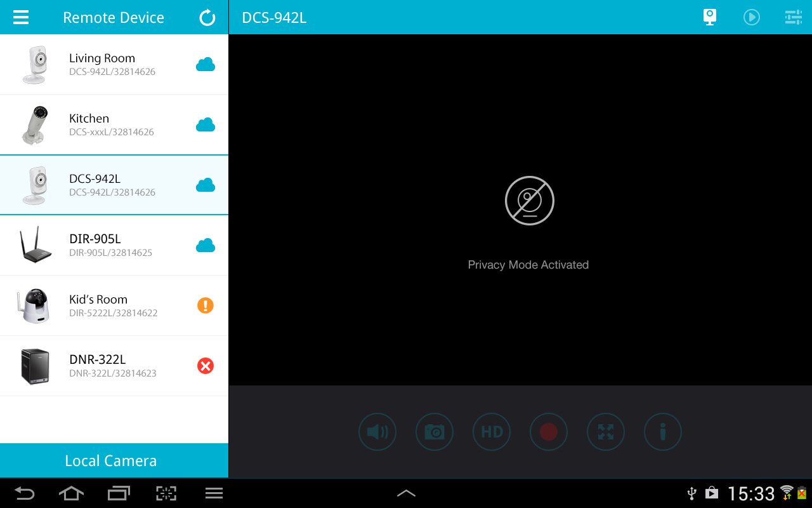The image size is (812, 508).
Task: Toggle HD video quality
Action: click(x=492, y=432)
